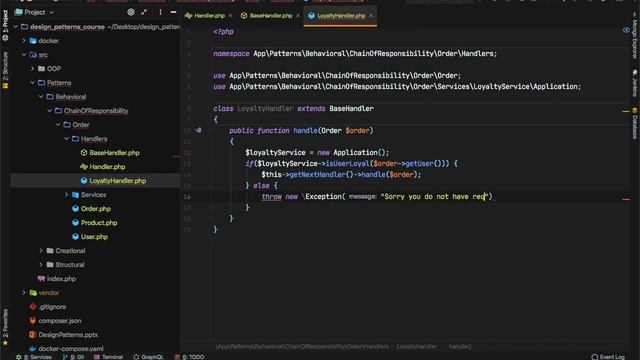Hide the Project tool window (minus icon)
Image resolution: width=640 pixels, height=360 pixels.
pos(173,12)
